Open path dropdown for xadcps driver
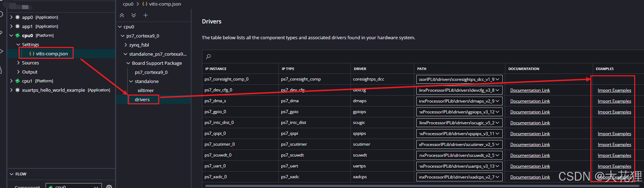Screen dimensions: 644x188 [459, 177]
